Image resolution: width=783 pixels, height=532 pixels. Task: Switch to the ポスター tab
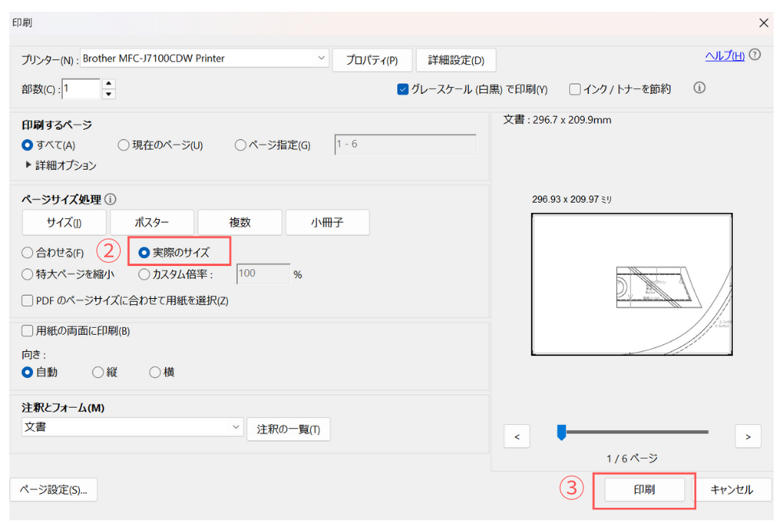[152, 222]
